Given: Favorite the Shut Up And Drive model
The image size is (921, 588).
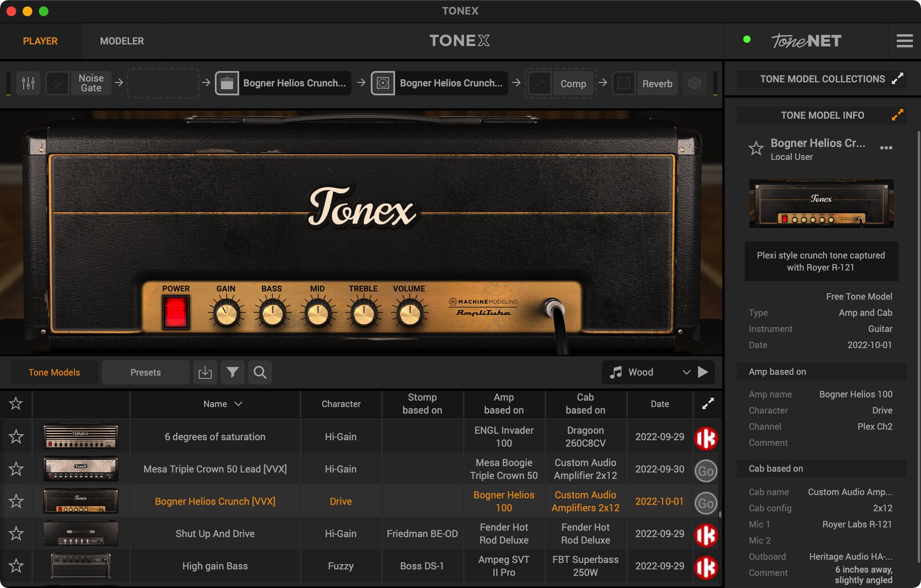Looking at the screenshot, I should click(x=16, y=534).
